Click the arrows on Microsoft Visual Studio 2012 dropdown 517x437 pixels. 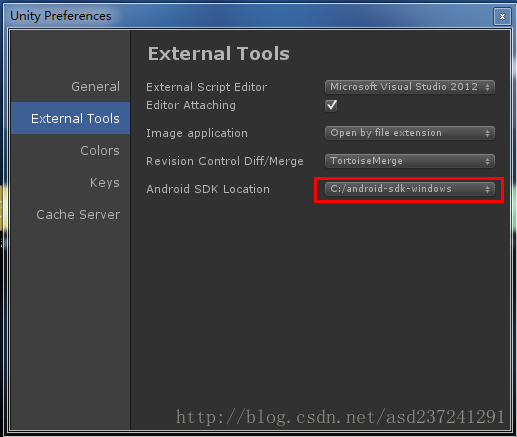[x=487, y=87]
